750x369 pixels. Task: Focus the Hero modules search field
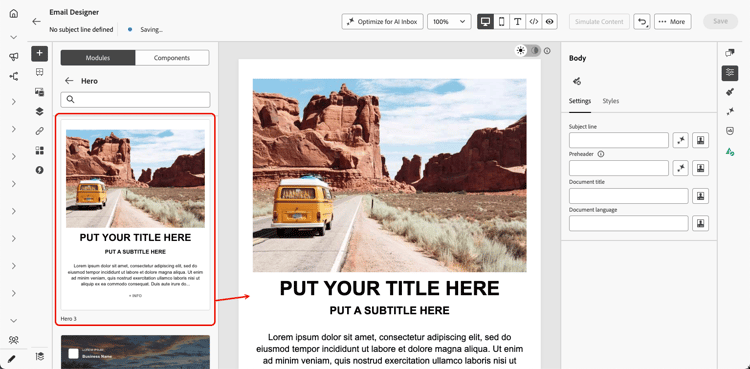[x=135, y=100]
